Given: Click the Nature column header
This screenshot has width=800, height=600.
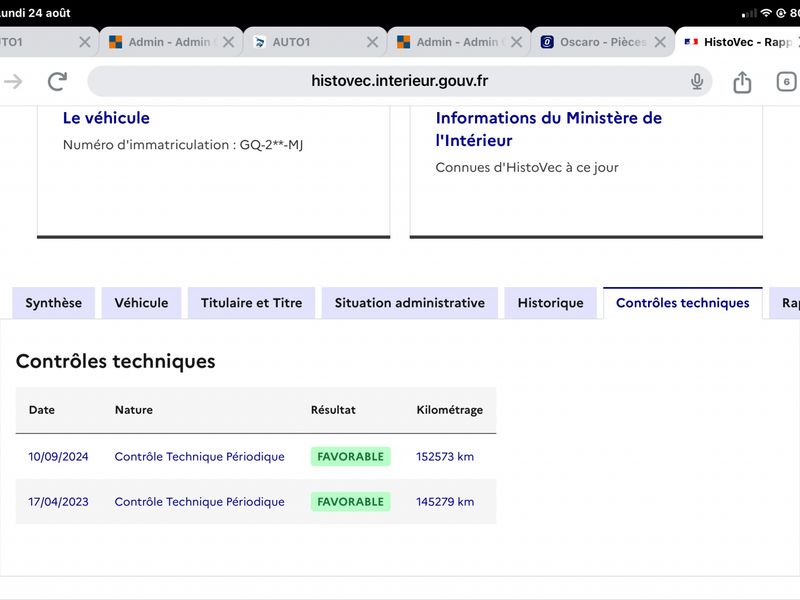Looking at the screenshot, I should (134, 410).
